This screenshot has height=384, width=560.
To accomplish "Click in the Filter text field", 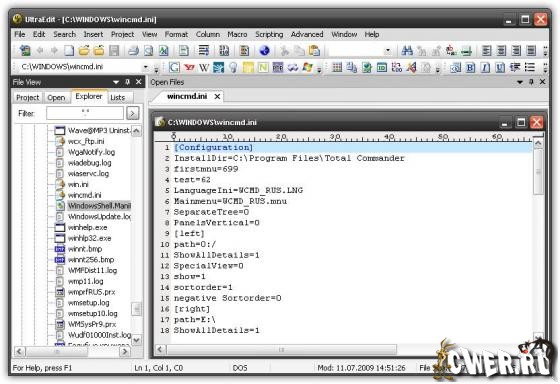I will pyautogui.click(x=85, y=113).
